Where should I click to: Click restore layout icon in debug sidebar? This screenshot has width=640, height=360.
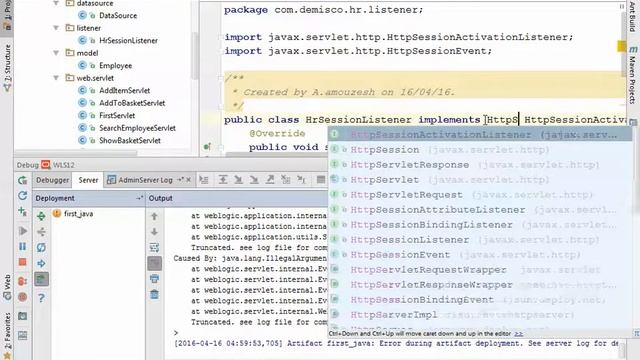click(22, 336)
